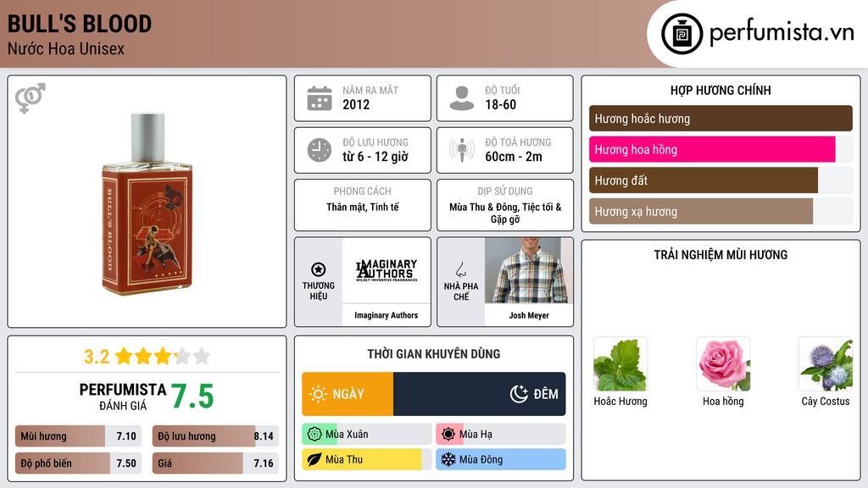Click the Hoa hồng rose note image
Viewport: 868px width, 488px height.
[723, 364]
